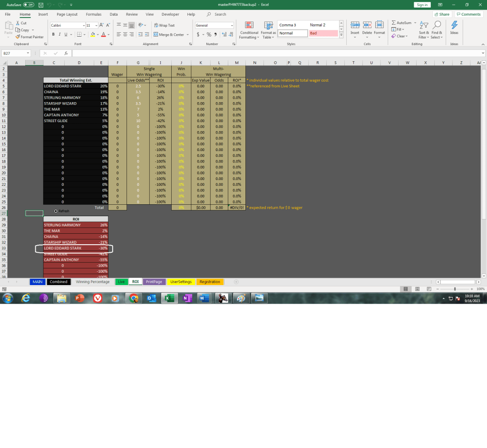This screenshot has width=487, height=448.
Task: Click the Comments button
Action: click(468, 14)
